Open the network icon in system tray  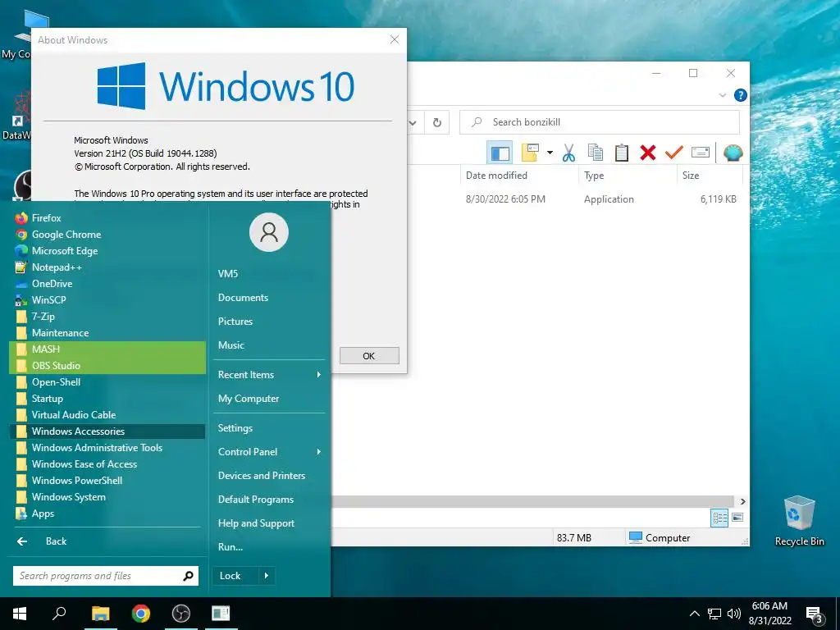pyautogui.click(x=714, y=614)
